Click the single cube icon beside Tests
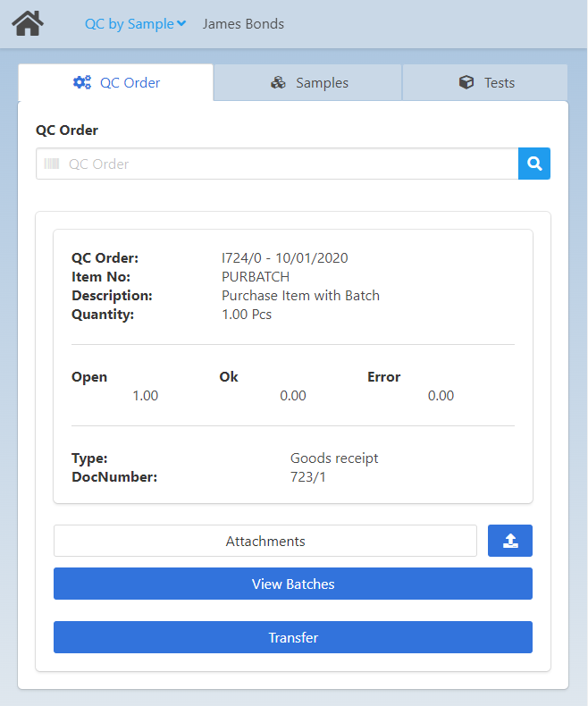This screenshot has width=588, height=706. click(x=466, y=83)
